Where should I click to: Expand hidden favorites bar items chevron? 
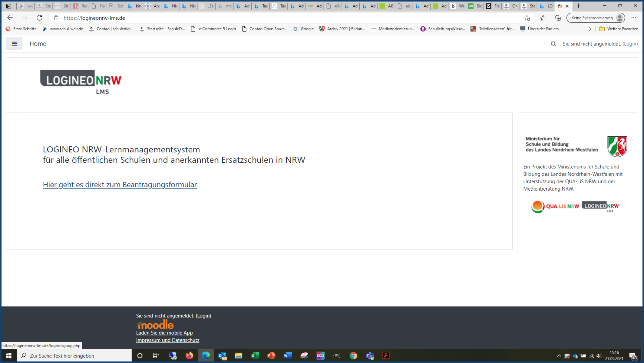(x=590, y=29)
